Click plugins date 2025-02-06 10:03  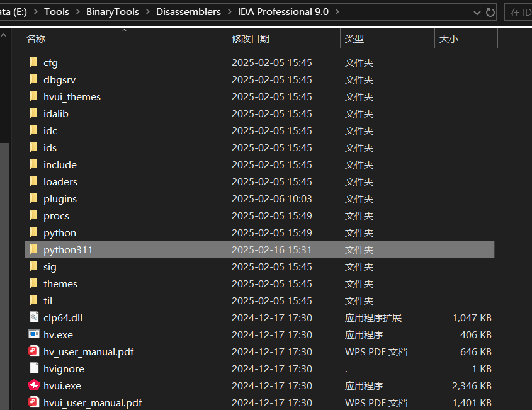point(272,198)
